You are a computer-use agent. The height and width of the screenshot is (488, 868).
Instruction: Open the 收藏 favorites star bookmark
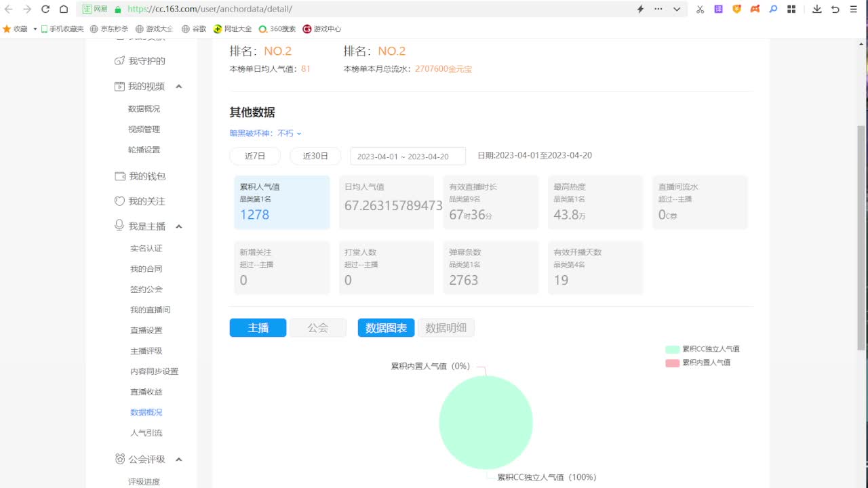[16, 29]
